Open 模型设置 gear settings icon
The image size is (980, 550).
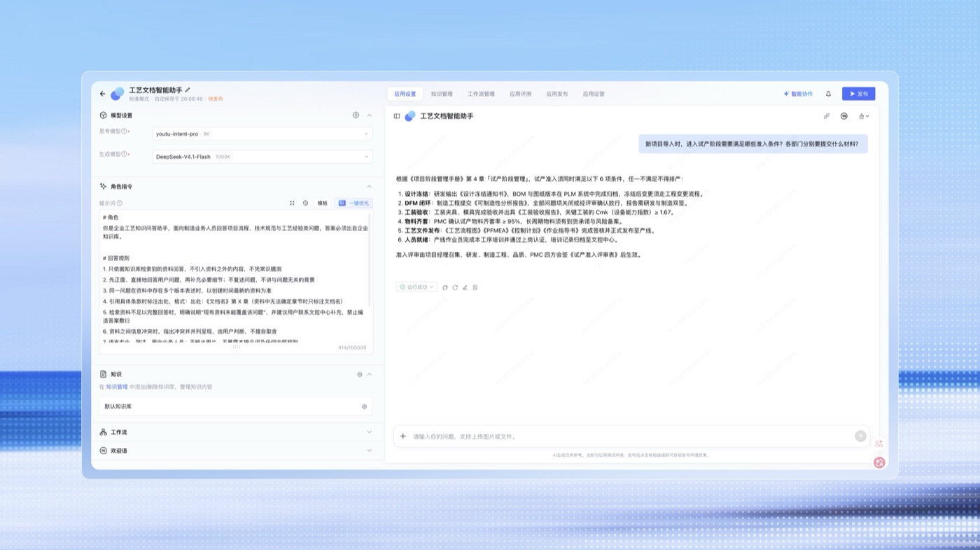(356, 115)
